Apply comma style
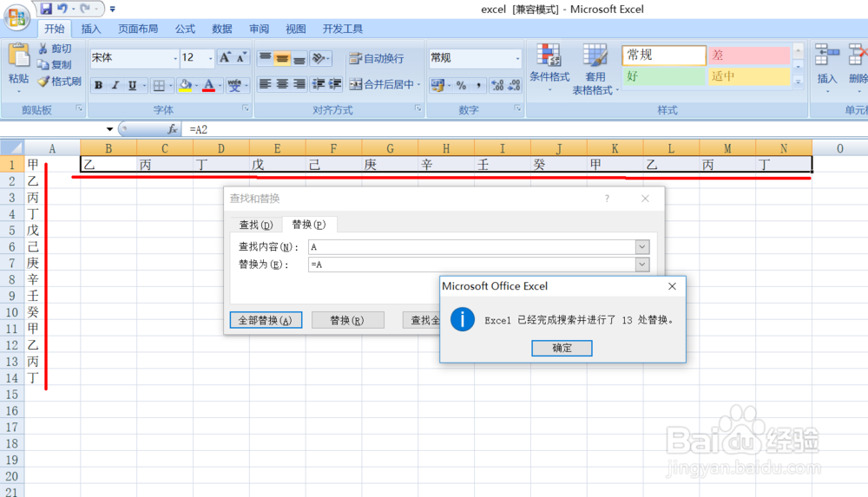The image size is (868, 497). click(478, 85)
